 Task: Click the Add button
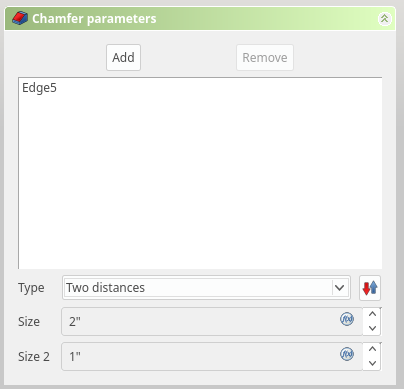click(123, 57)
